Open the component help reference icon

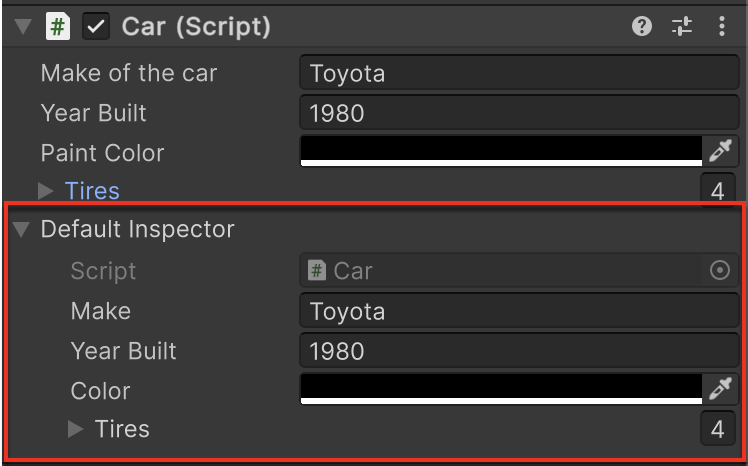point(642,27)
